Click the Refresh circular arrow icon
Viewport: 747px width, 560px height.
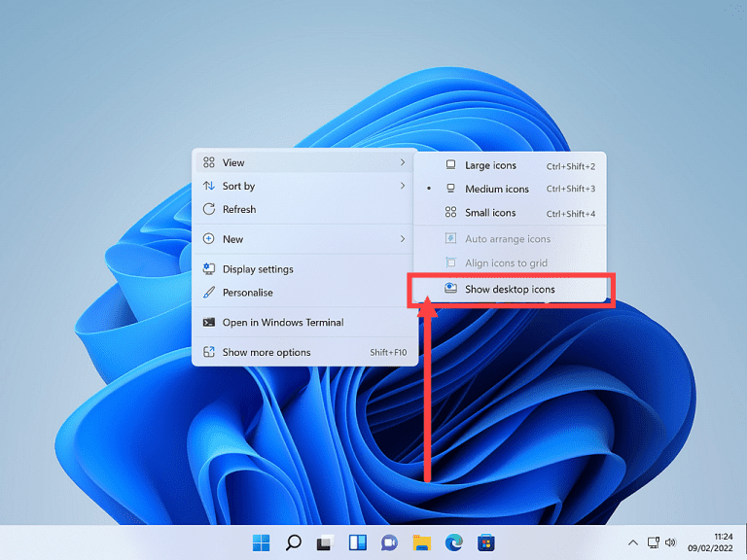coord(209,209)
